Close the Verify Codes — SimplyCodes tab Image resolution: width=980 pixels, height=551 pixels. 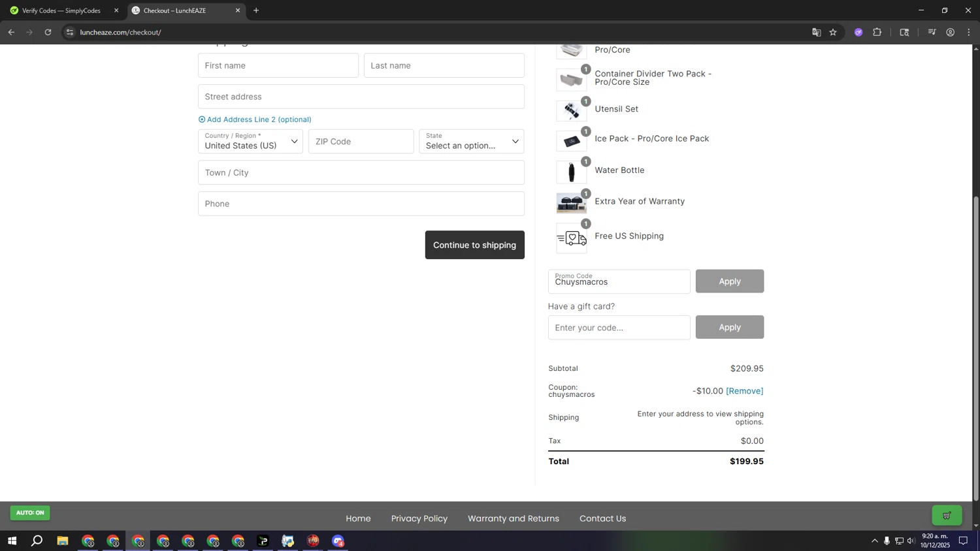[x=116, y=10]
